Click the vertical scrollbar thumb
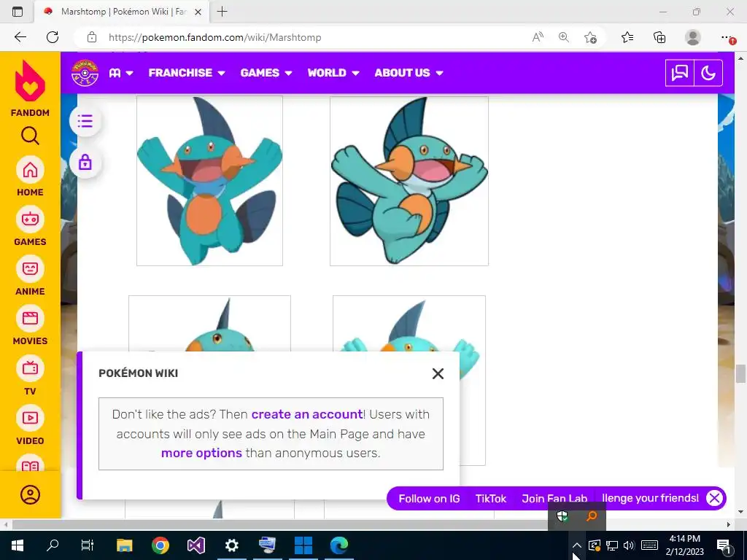 [x=740, y=373]
